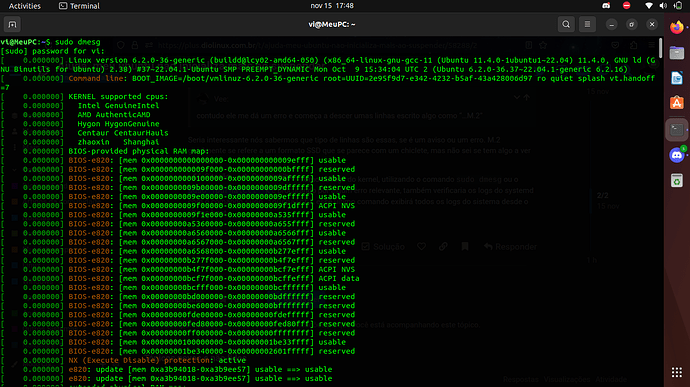Screen dimensions: 690x387
Task: Click the heart like icon in Firefox behind
Action: pos(422,247)
